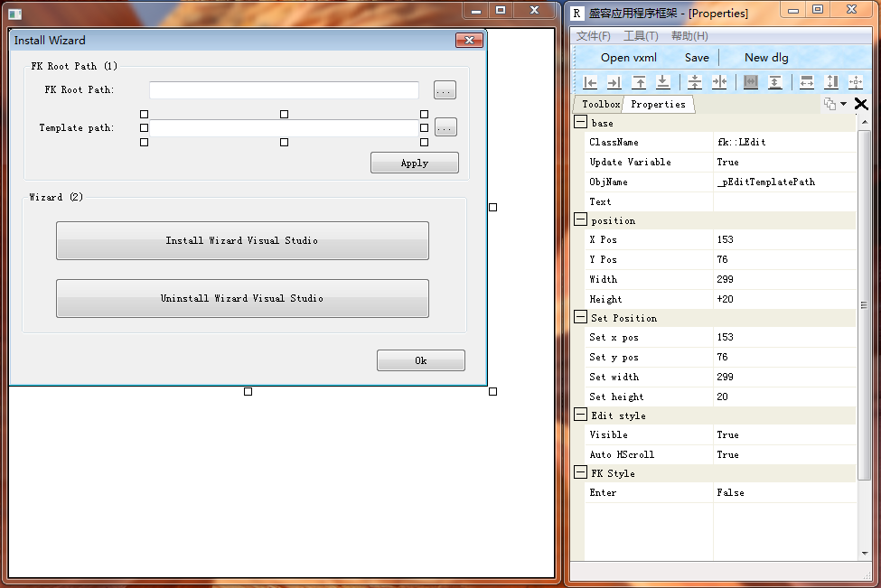Image resolution: width=881 pixels, height=588 pixels.
Task: Click the ObjName value _pEditTemplatePath
Action: pos(784,182)
